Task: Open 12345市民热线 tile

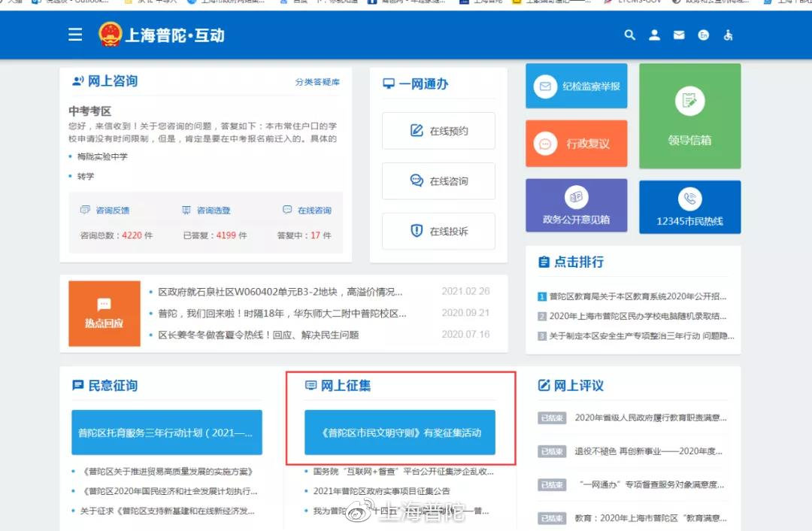Action: [689, 206]
